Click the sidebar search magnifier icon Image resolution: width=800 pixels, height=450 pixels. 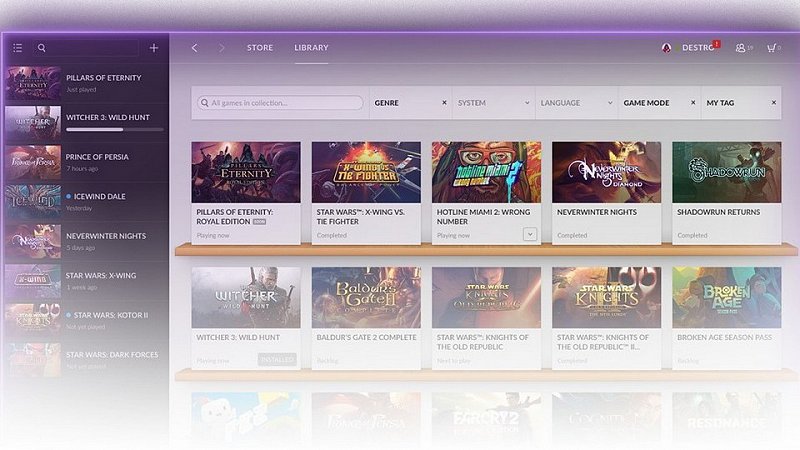(42, 48)
